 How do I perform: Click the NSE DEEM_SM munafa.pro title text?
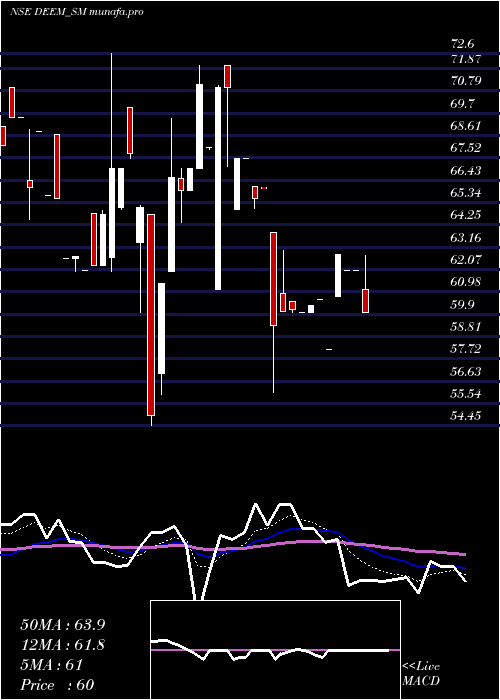point(77,12)
